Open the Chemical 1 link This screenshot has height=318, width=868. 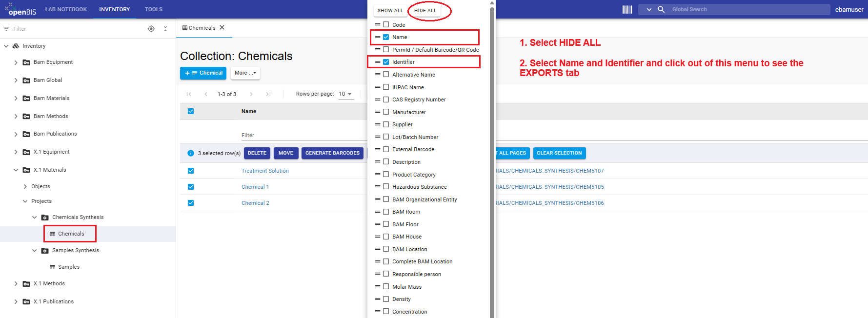click(x=255, y=187)
